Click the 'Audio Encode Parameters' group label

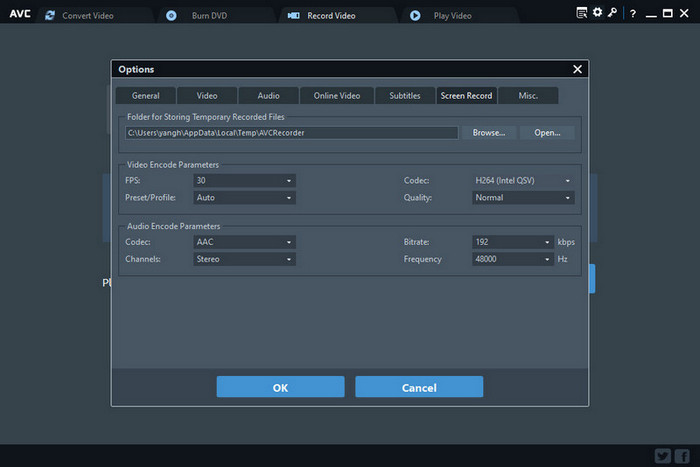(x=174, y=226)
